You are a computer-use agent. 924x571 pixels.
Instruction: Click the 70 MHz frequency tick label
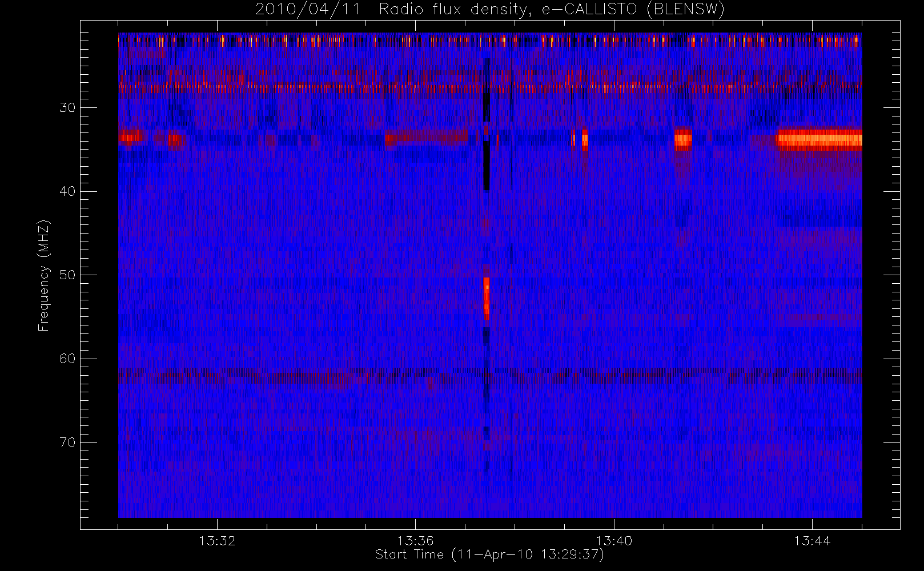click(67, 442)
